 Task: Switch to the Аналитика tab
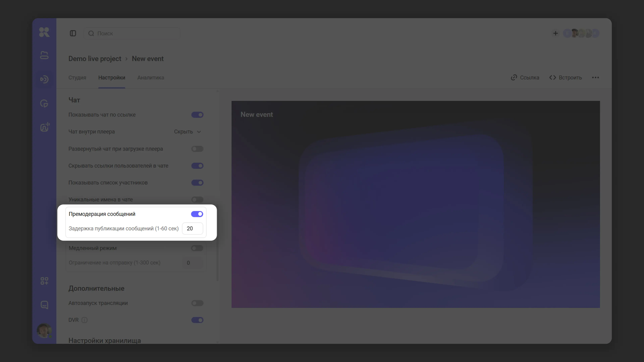[150, 78]
